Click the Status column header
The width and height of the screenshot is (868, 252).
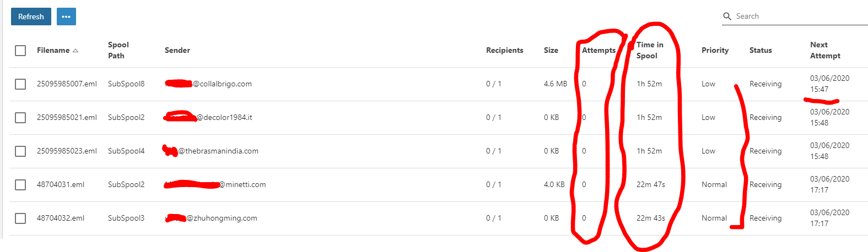pos(760,50)
